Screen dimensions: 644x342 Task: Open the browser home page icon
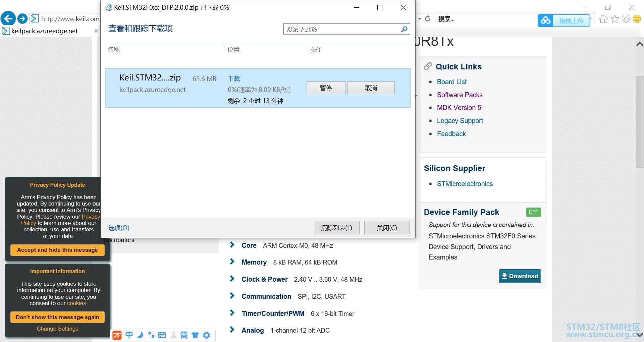click(x=603, y=19)
